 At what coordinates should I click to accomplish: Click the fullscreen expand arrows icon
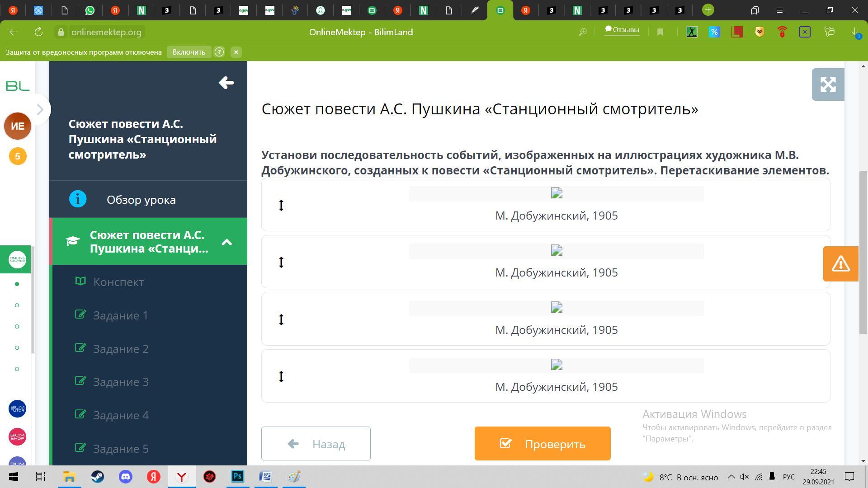tap(828, 84)
